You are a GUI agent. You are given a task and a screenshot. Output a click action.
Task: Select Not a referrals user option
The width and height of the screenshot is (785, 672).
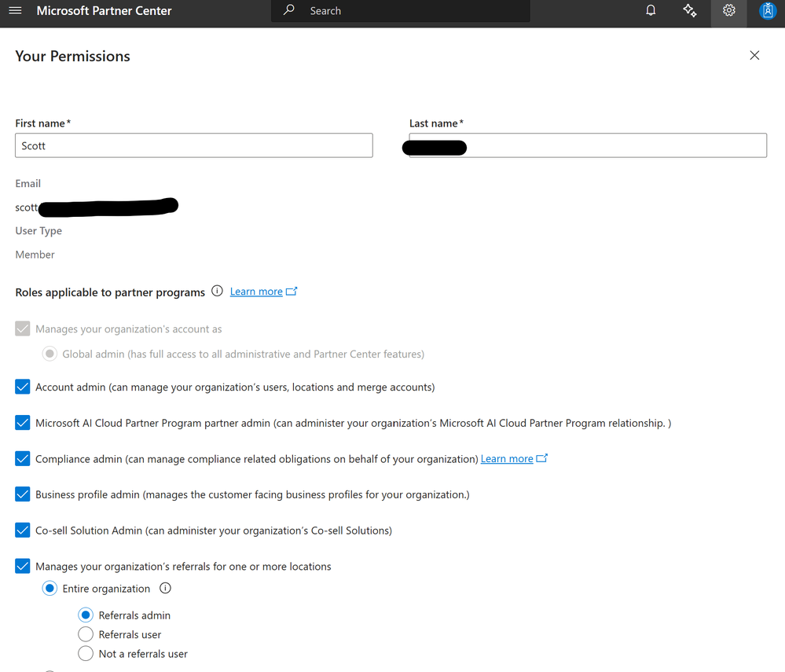coord(86,653)
